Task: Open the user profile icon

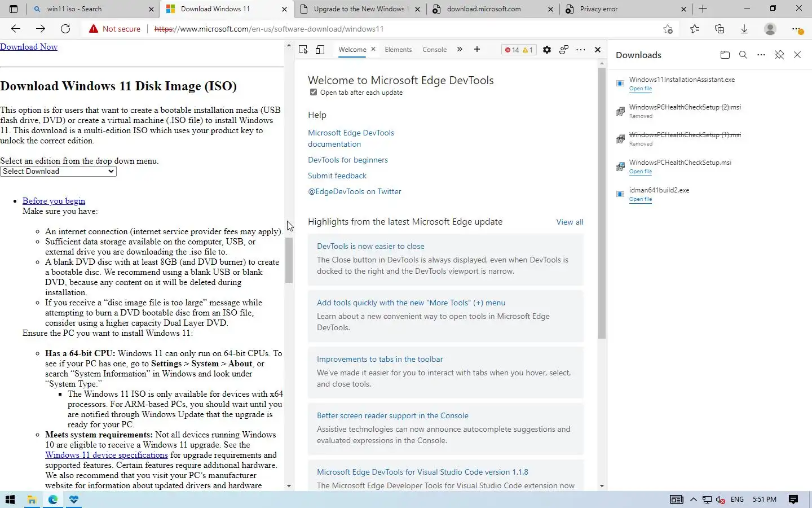Action: (770, 29)
